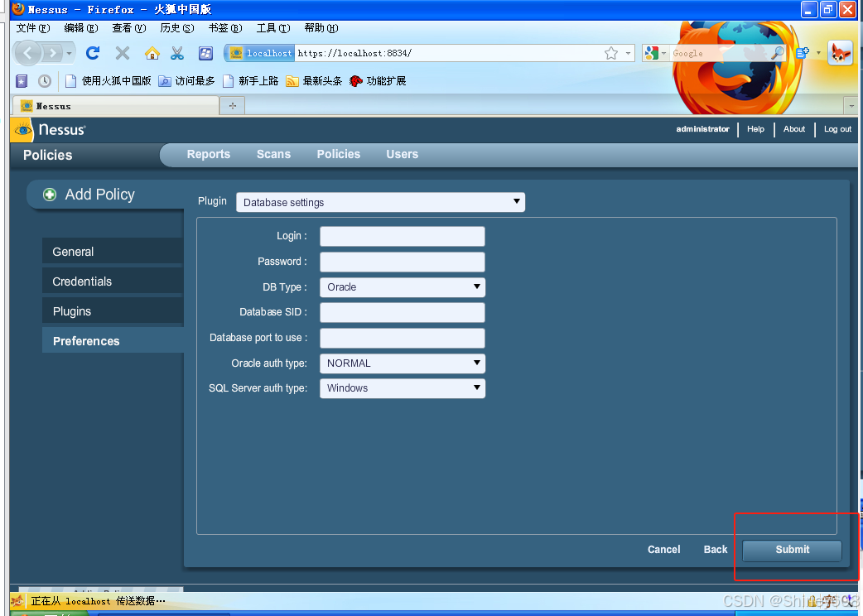Open the 工具 menu
The image size is (863, 616).
coord(273,28)
